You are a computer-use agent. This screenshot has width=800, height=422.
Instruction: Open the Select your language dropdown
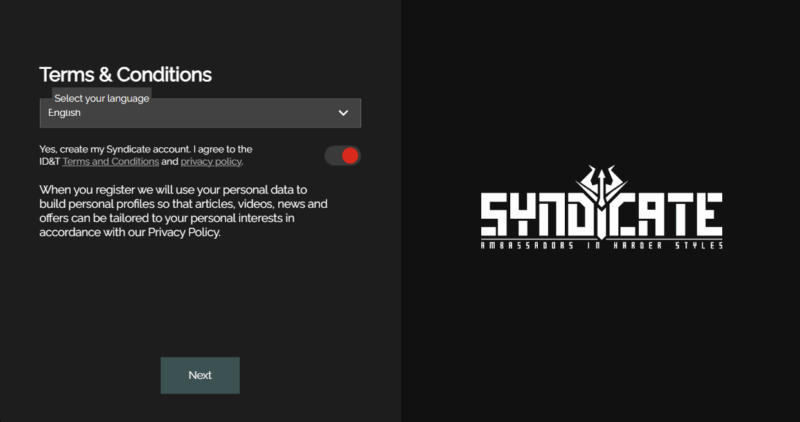tap(200, 113)
